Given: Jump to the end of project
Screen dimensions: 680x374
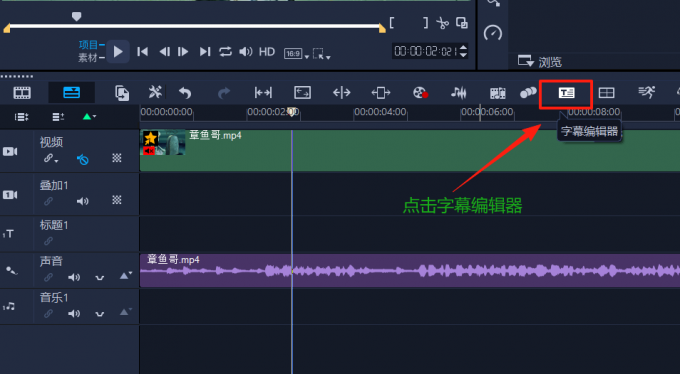Looking at the screenshot, I should 205,52.
